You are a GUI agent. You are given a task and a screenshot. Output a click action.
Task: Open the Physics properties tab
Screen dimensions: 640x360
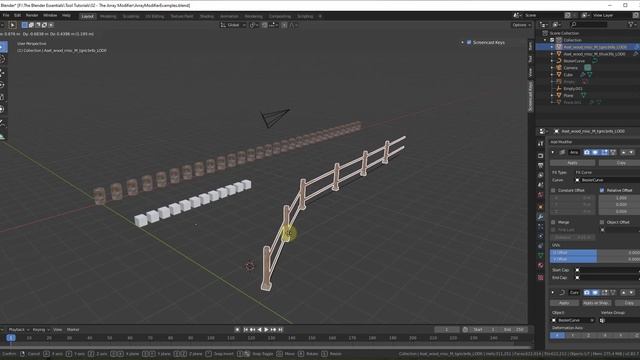540,236
